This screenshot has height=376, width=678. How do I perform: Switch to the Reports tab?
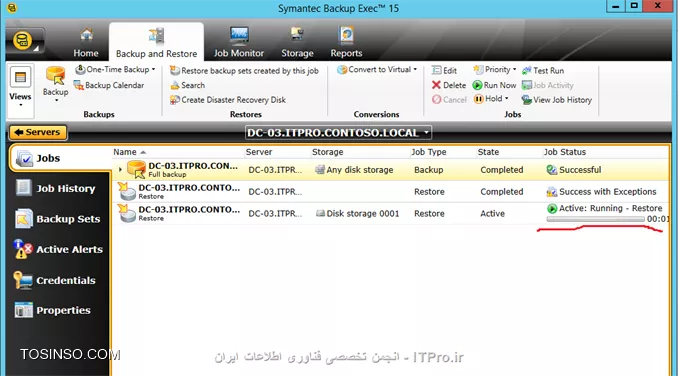(x=346, y=43)
